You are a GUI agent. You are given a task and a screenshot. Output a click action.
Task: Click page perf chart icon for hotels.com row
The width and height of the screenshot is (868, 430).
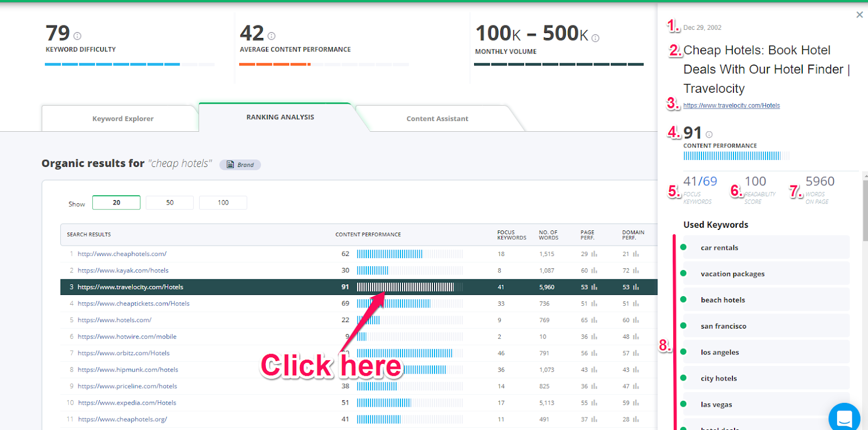(x=594, y=320)
